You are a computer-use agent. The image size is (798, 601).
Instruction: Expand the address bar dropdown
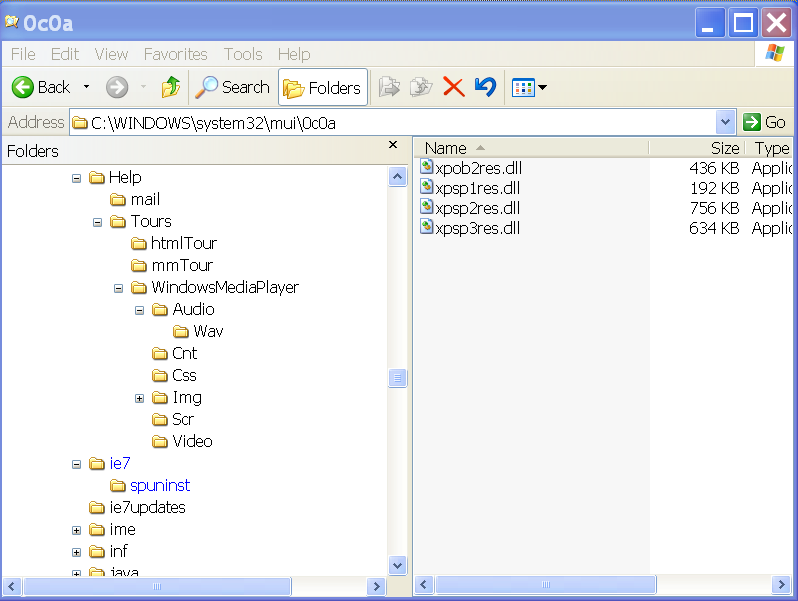pos(725,122)
